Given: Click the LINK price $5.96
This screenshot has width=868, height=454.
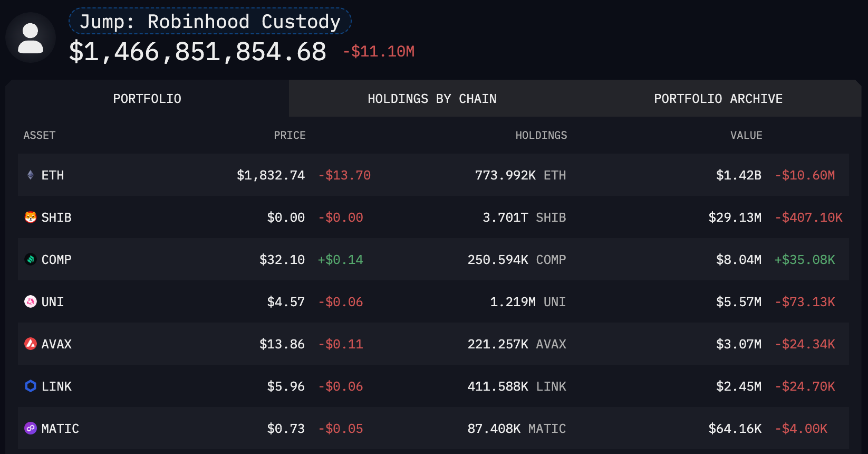Looking at the screenshot, I should (286, 386).
